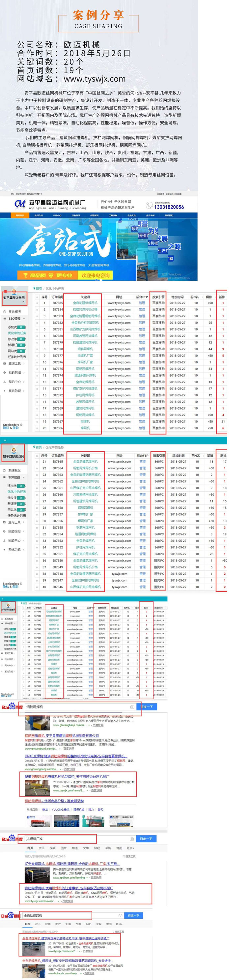Image resolution: width=247 pixels, height=980 pixels.
Task: Open camera image search in 排焊机厂家 search box
Action: pos(132,839)
